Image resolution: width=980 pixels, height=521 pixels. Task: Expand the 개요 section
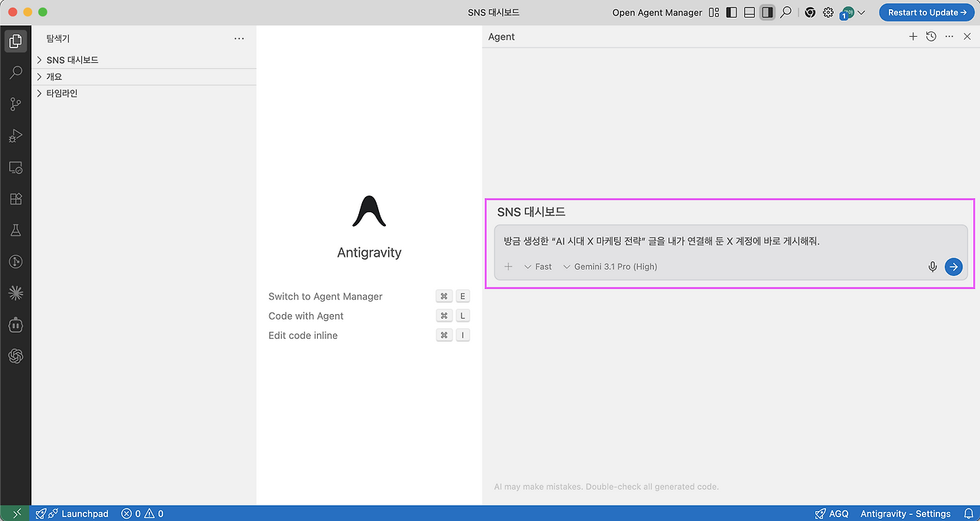(x=144, y=77)
